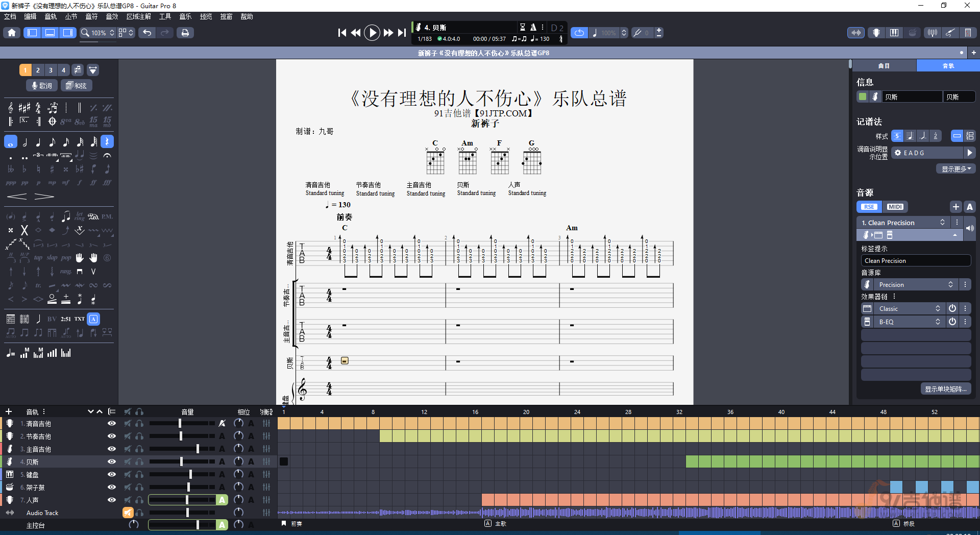Choose the key signature tool
This screenshot has height=535, width=980.
click(x=24, y=108)
